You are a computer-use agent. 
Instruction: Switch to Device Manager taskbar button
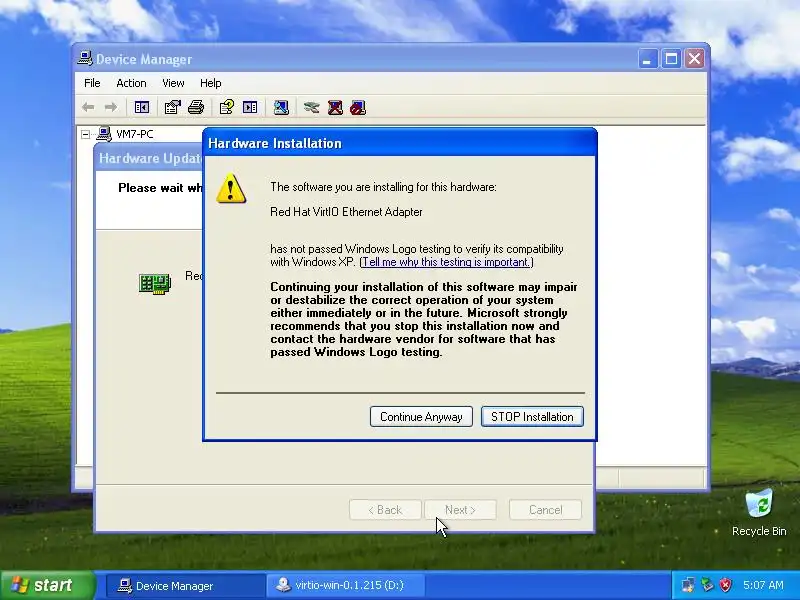point(185,586)
